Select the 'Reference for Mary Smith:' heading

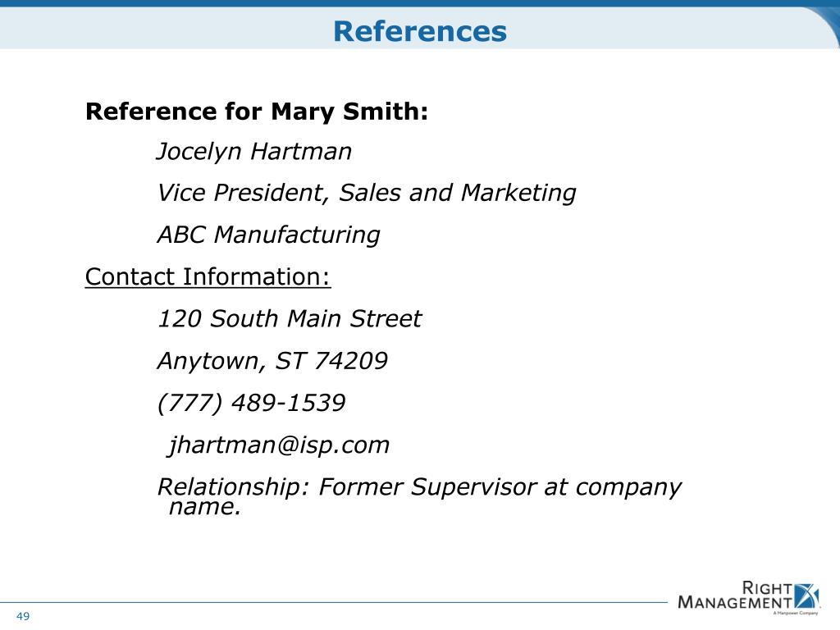(257, 112)
